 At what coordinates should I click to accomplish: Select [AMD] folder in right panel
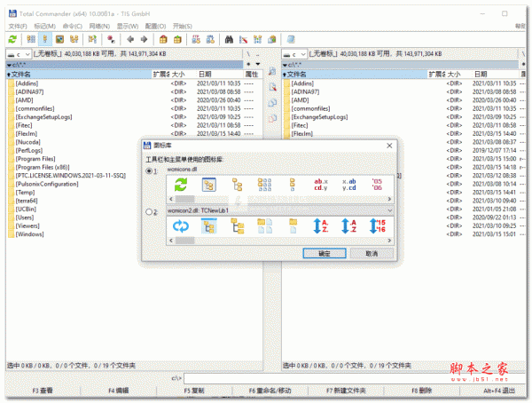pos(300,100)
